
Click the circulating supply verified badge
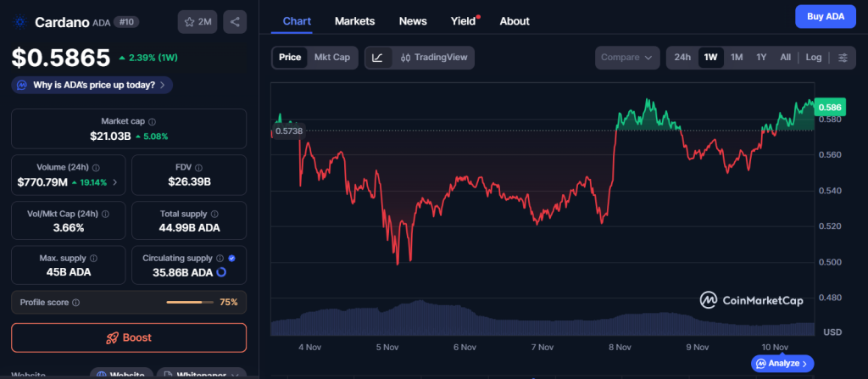tap(232, 258)
